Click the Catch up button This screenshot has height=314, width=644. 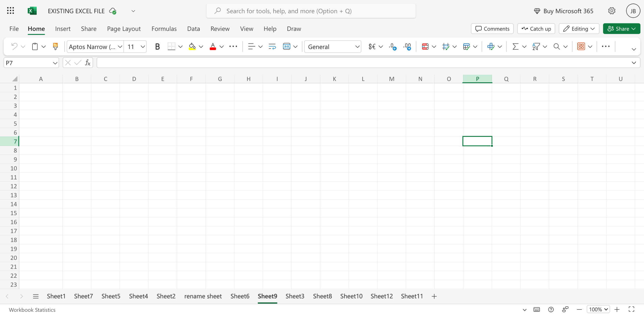pyautogui.click(x=536, y=29)
